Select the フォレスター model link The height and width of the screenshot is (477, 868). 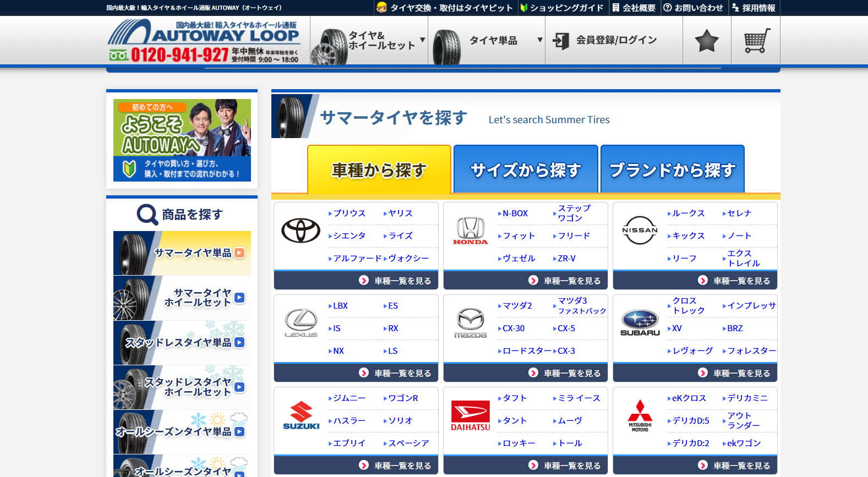(751, 350)
